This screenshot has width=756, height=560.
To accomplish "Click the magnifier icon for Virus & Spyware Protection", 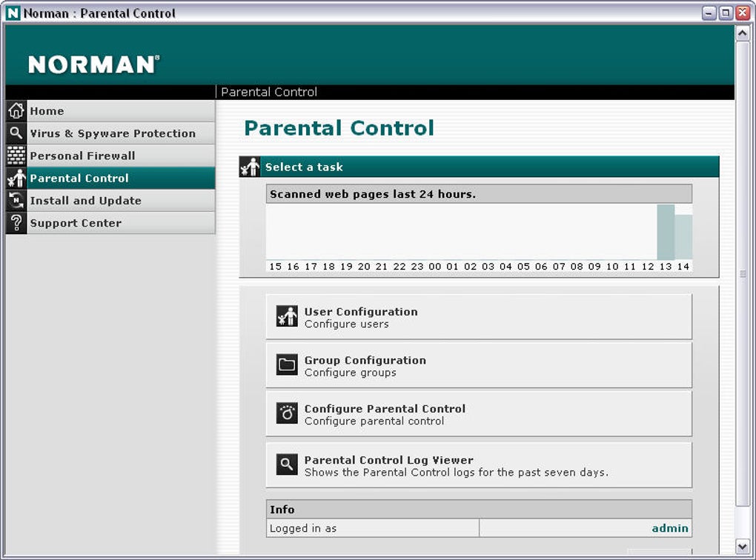I will tap(16, 133).
